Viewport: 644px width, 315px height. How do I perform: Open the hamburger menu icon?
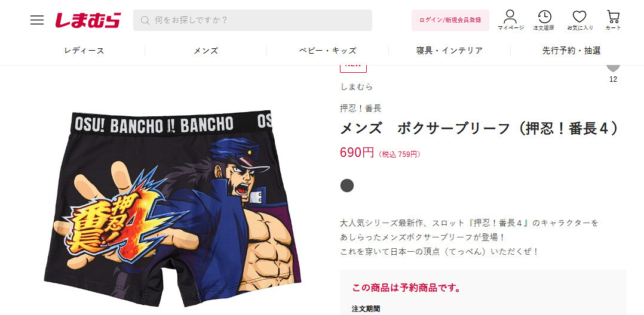(x=37, y=20)
